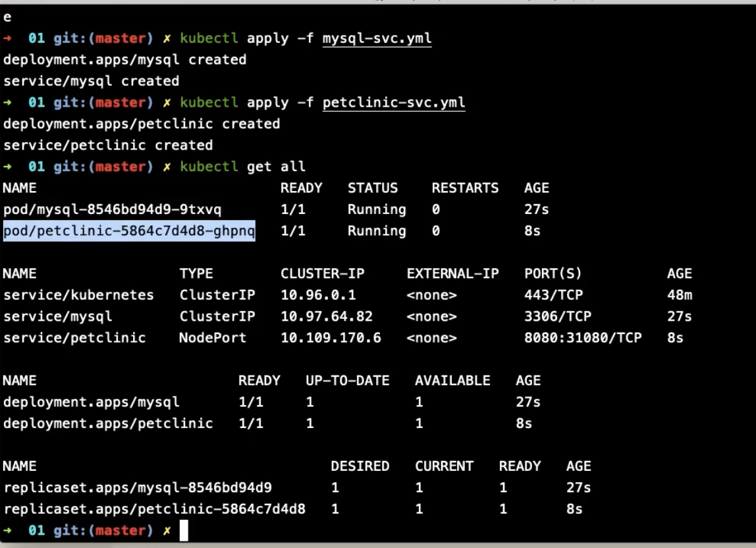Click the NodePort service type value
The width and height of the screenshot is (756, 548).
tap(212, 338)
